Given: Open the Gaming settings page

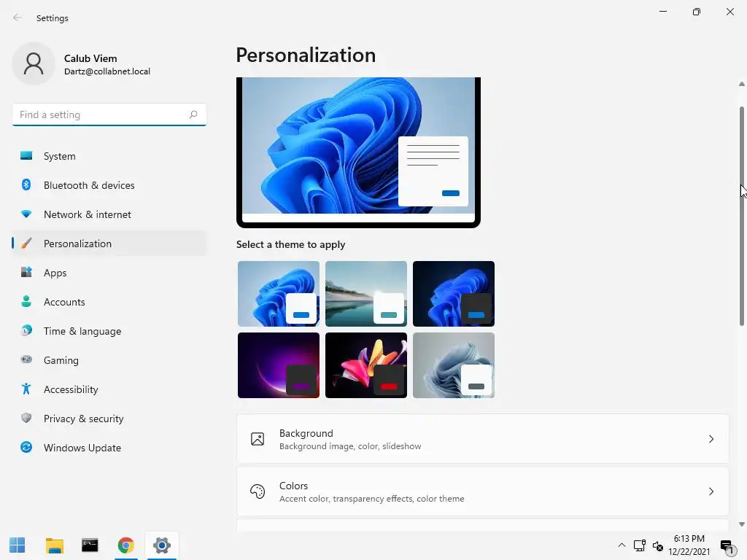Looking at the screenshot, I should pyautogui.click(x=109, y=360).
